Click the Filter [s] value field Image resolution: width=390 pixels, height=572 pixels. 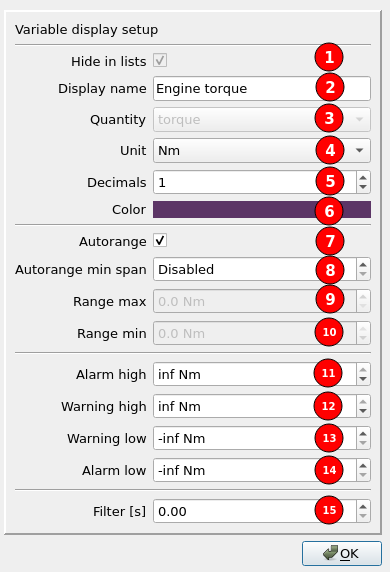255,511
